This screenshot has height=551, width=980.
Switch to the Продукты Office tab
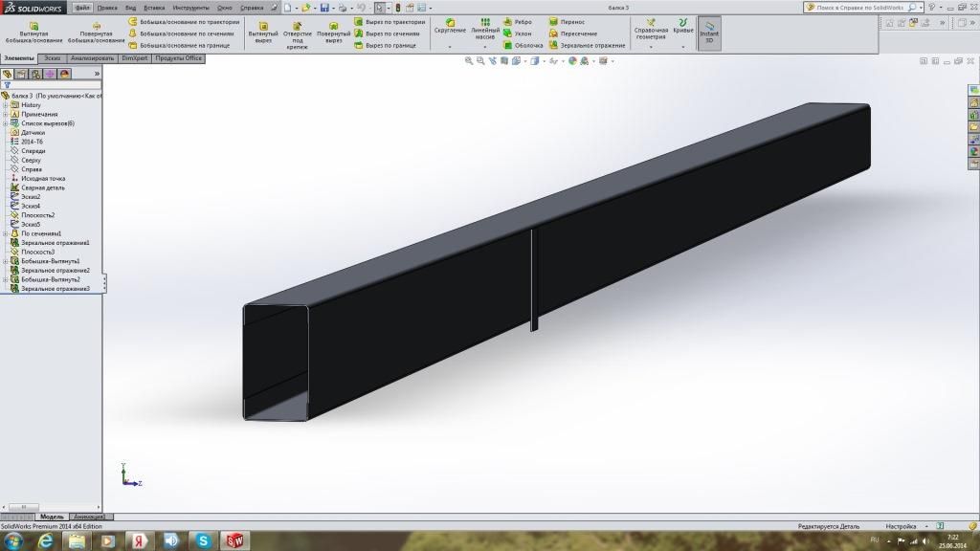[x=178, y=58]
